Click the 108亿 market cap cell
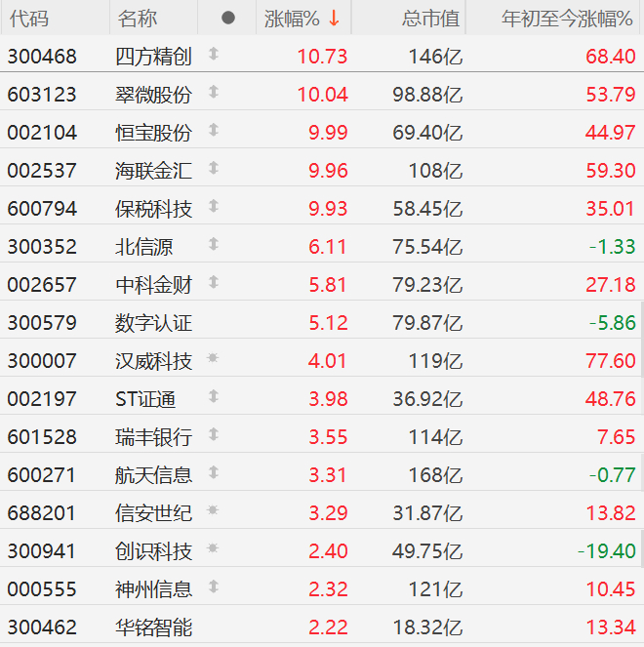The image size is (644, 647). (435, 171)
